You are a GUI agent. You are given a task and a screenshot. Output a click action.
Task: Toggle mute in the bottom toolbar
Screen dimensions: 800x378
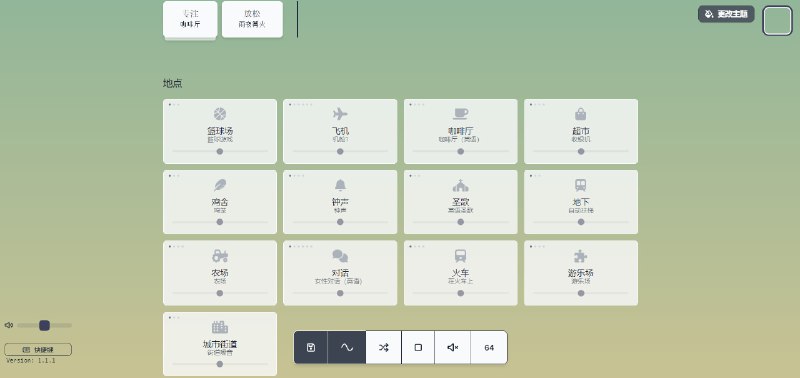click(453, 347)
